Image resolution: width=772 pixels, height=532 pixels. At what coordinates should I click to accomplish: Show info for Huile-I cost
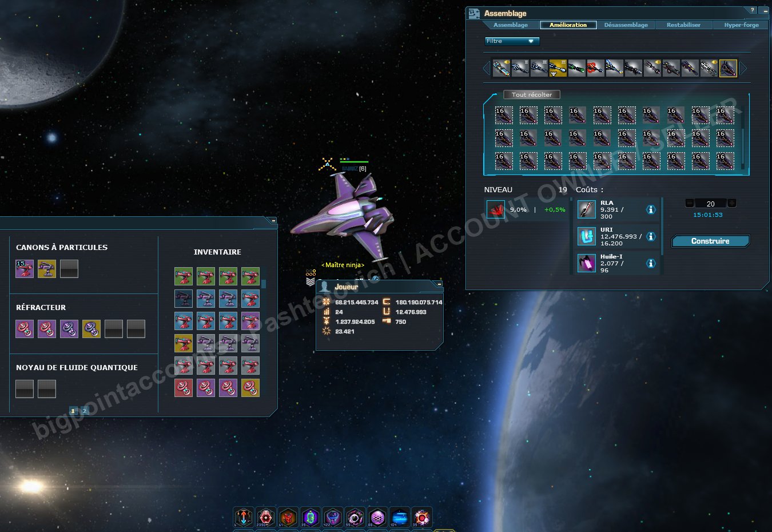651,264
